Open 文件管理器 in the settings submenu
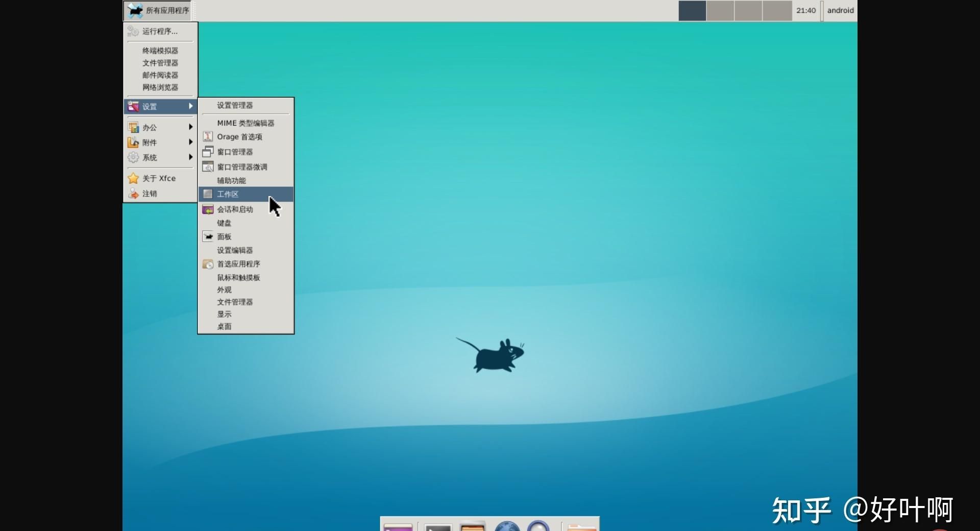The image size is (980, 531). pyautogui.click(x=246, y=302)
